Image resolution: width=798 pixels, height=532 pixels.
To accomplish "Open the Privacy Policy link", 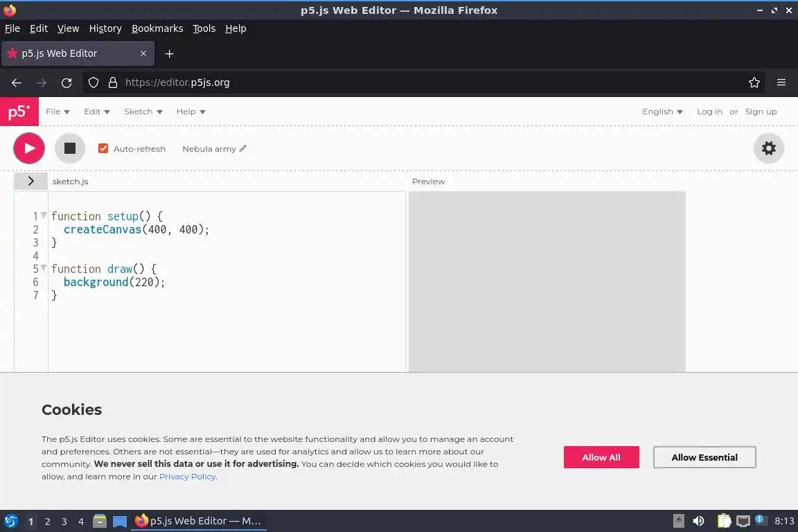I will click(x=188, y=477).
